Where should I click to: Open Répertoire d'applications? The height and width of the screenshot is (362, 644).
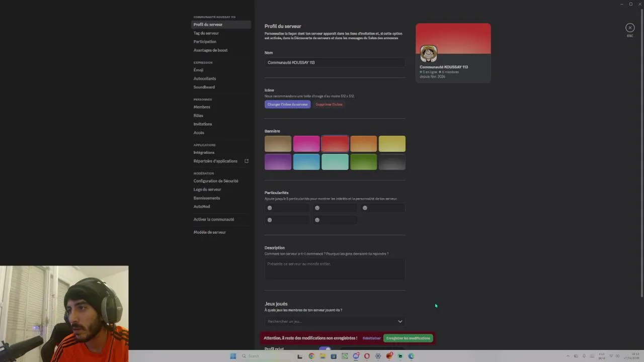[x=215, y=161]
